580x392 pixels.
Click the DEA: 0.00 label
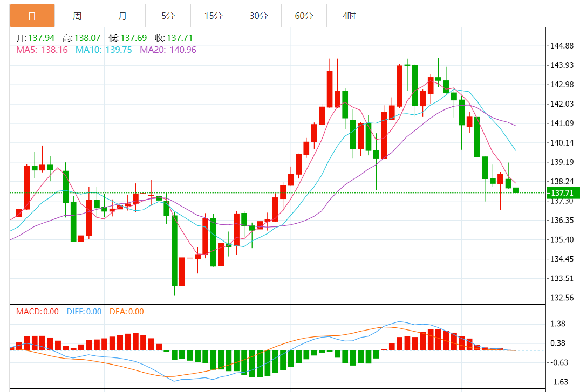pos(126,311)
